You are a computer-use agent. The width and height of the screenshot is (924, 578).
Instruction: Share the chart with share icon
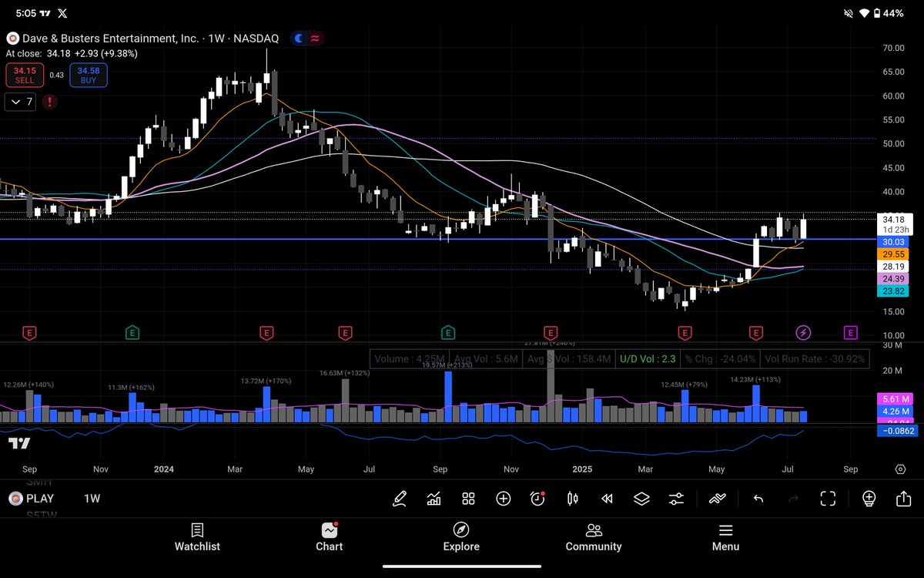[903, 499]
